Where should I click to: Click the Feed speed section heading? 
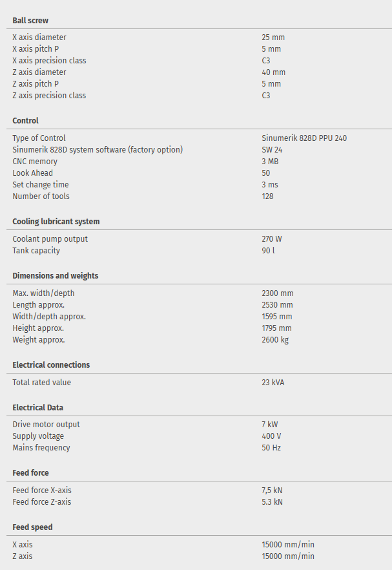click(x=32, y=527)
